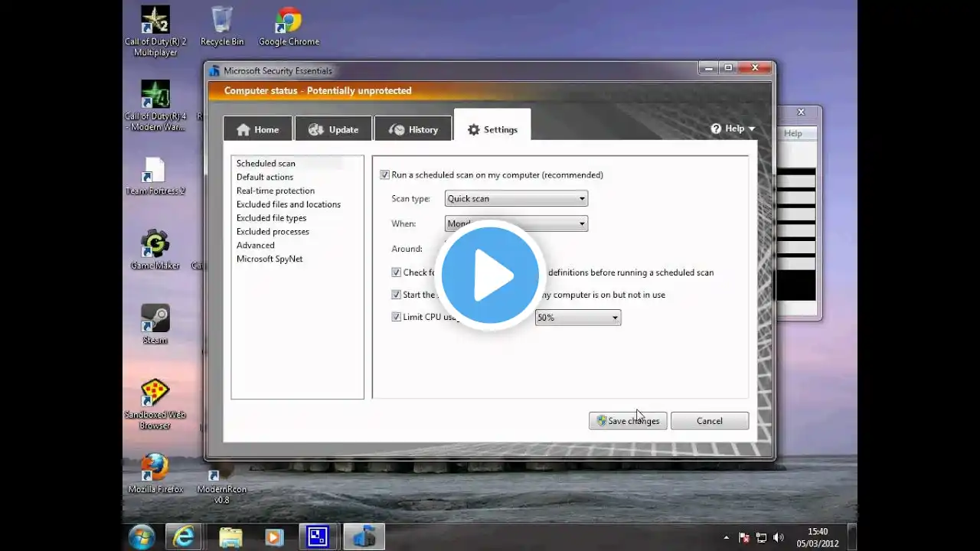
Task: Click the Microsoft Security Essentials taskbar icon
Action: click(x=364, y=537)
